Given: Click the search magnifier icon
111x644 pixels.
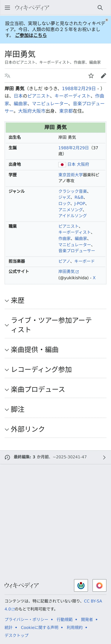Looking at the screenshot, I should tap(100, 8).
